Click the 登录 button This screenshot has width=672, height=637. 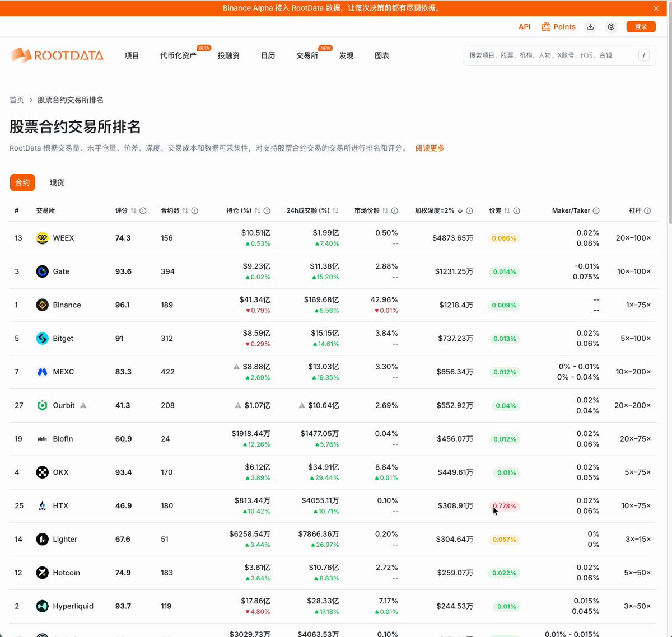[x=641, y=27]
